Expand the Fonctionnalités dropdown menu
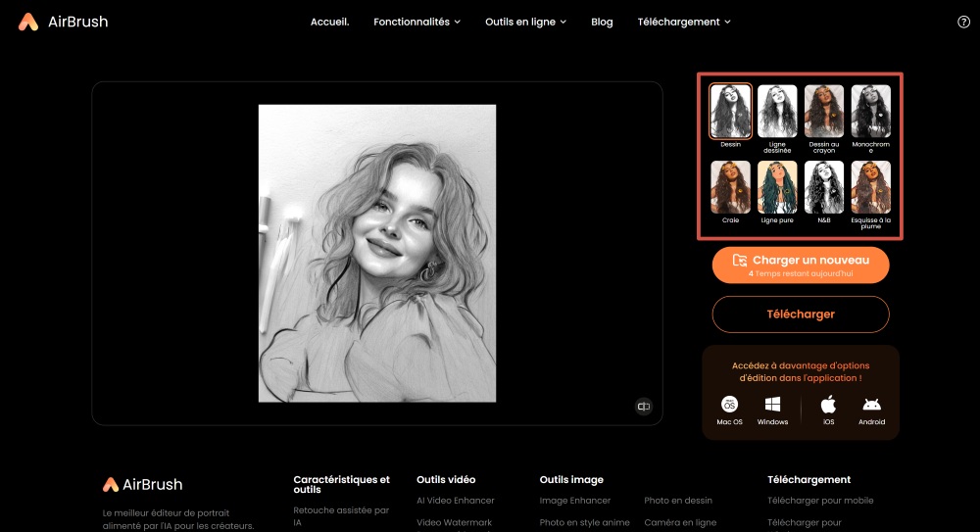Viewport: 980px width, 532px height. click(x=416, y=22)
